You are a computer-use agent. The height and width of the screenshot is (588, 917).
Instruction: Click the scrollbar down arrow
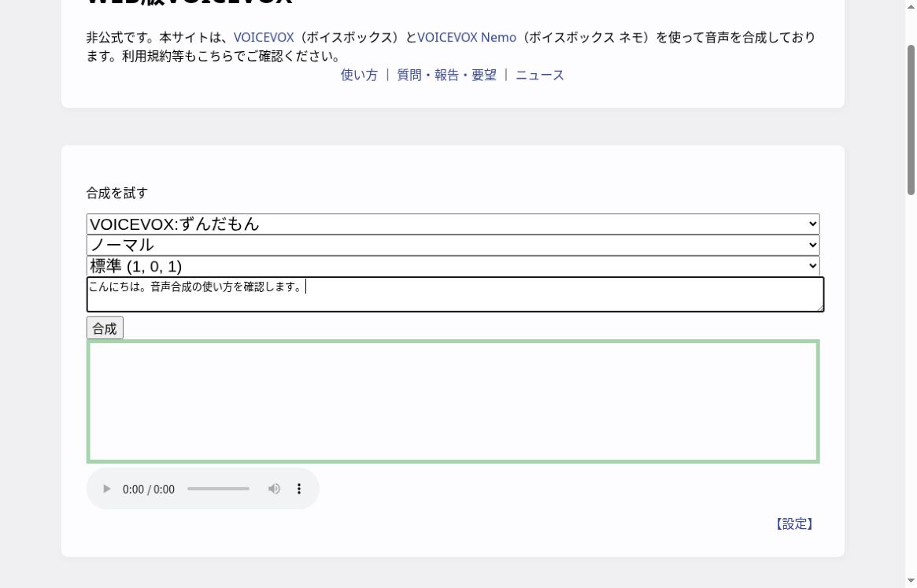point(911,581)
